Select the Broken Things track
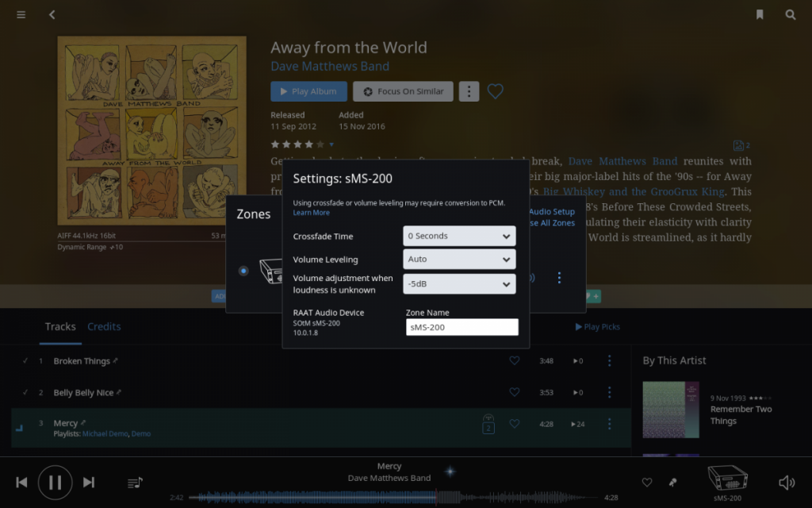812x508 pixels. 82,361
